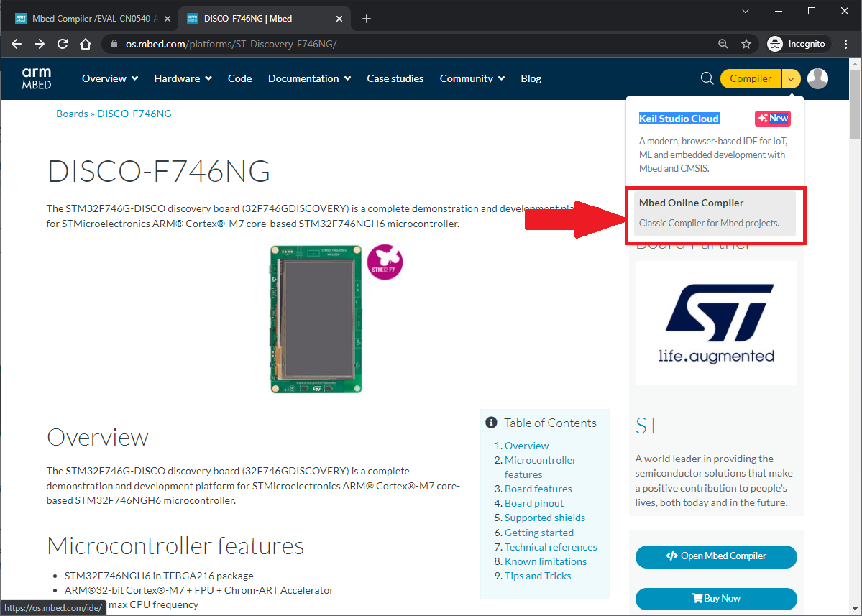This screenshot has width=862, height=616.
Task: Open the tab search chevron
Action: pyautogui.click(x=746, y=11)
